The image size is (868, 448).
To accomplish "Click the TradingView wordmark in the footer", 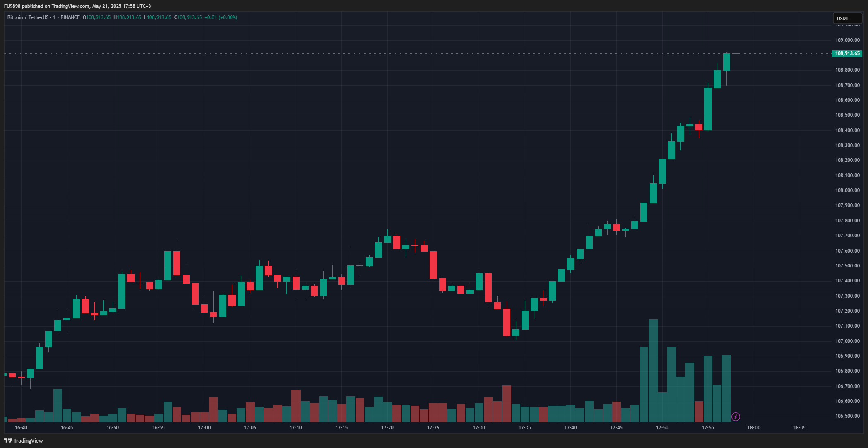I will click(x=28, y=441).
